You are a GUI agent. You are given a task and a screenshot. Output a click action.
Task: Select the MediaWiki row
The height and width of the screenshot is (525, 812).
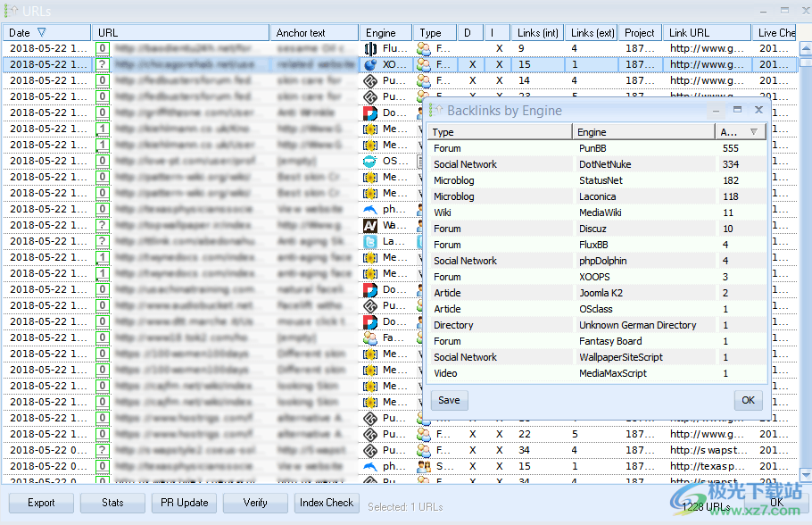click(598, 213)
